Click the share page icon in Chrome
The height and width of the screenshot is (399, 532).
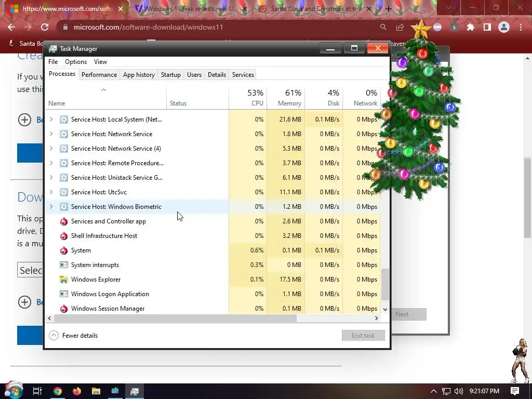point(400,27)
